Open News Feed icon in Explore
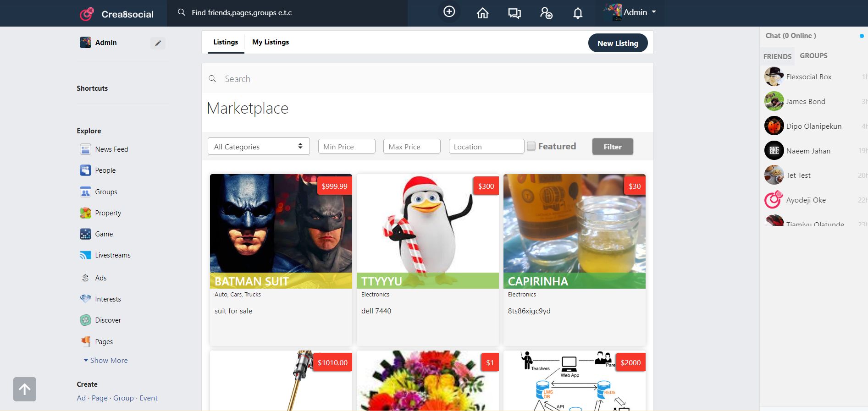The height and width of the screenshot is (411, 868). (85, 149)
